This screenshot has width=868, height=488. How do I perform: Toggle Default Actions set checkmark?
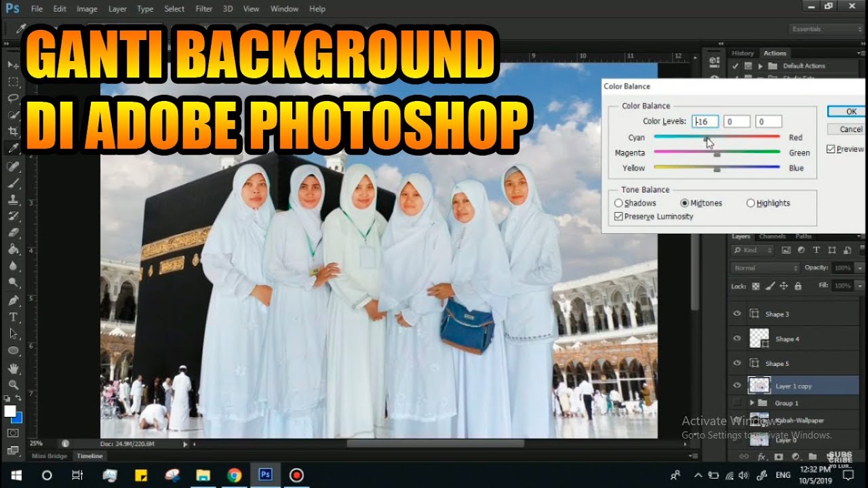[734, 66]
